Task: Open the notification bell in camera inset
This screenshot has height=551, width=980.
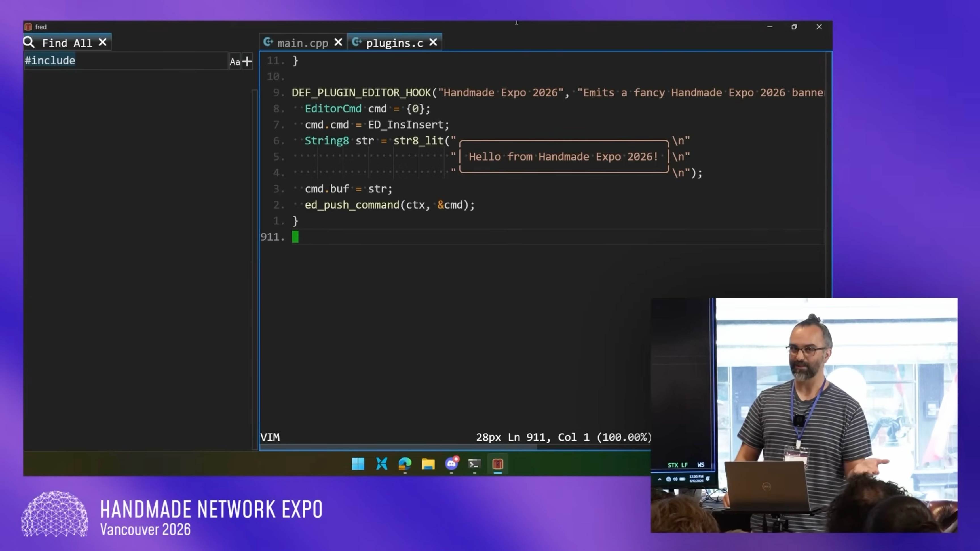Action: [x=707, y=479]
